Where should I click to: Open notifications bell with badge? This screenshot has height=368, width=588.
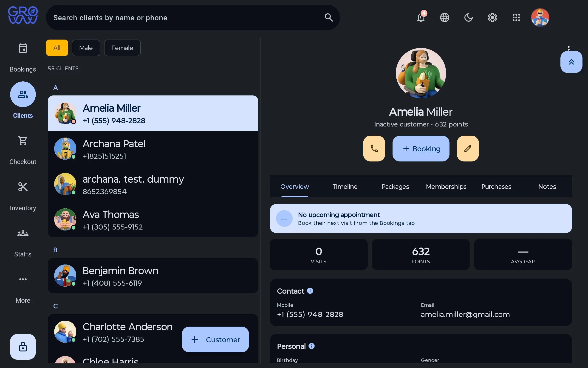421,17
